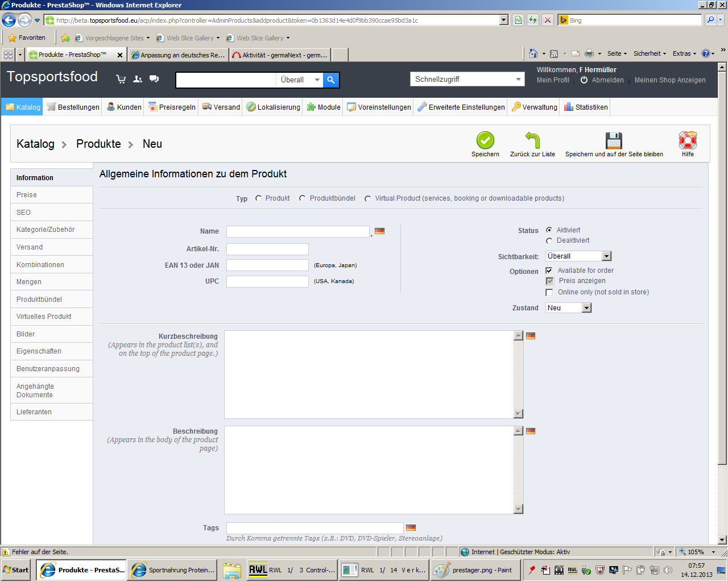This screenshot has width=728, height=582.
Task: Click the shopping cart icon in header
Action: point(121,79)
